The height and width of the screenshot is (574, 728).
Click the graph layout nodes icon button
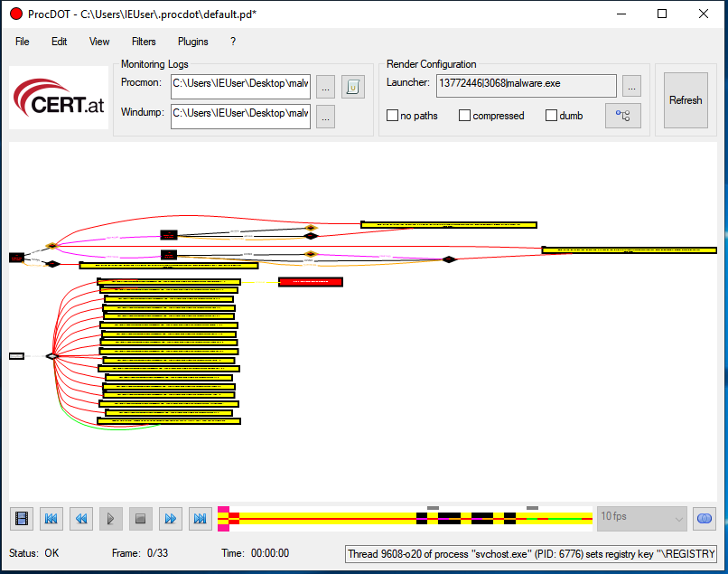(623, 116)
